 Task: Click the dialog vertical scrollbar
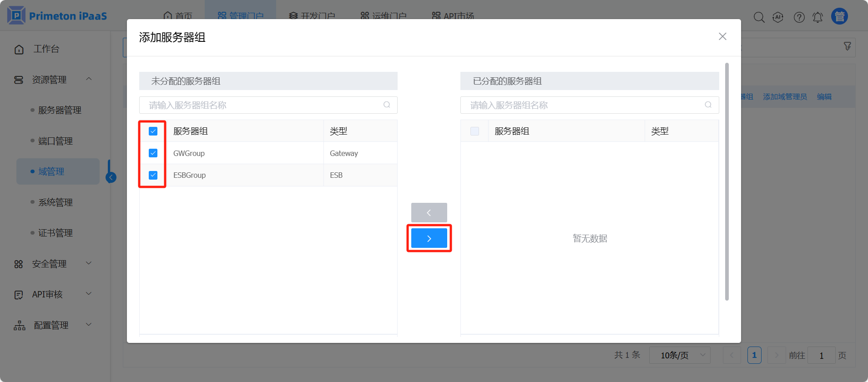[x=727, y=182]
